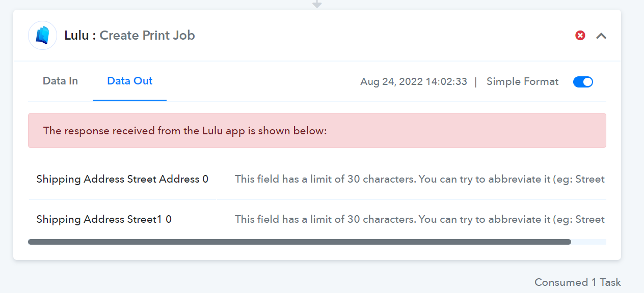This screenshot has width=644, height=293.
Task: Toggle the Simple Format switch off
Action: click(583, 82)
